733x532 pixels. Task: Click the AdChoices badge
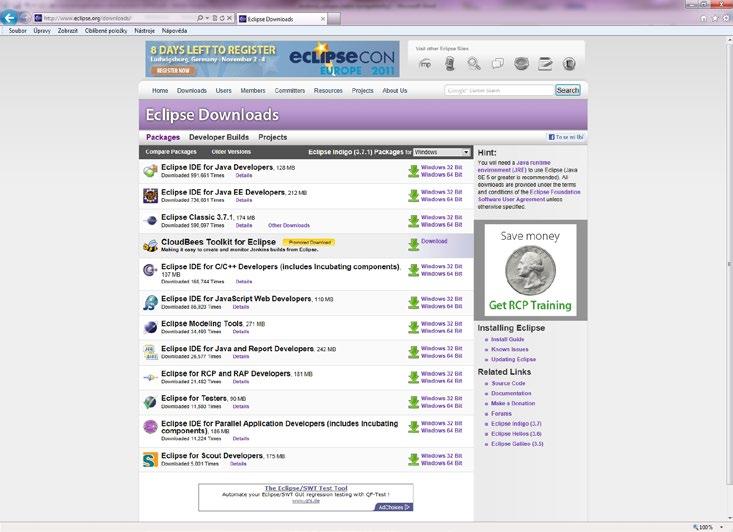click(x=394, y=507)
